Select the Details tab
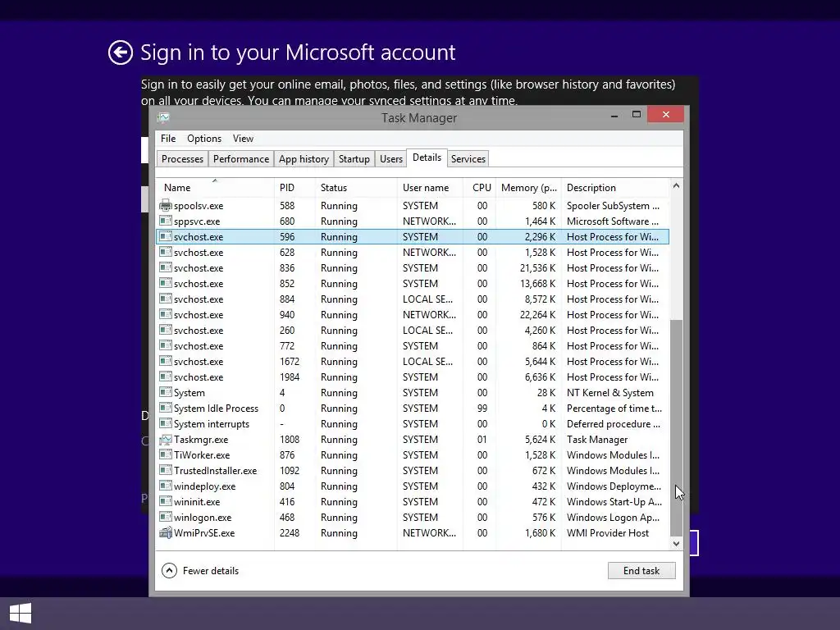Viewport: 840px width, 630px height. tap(427, 157)
